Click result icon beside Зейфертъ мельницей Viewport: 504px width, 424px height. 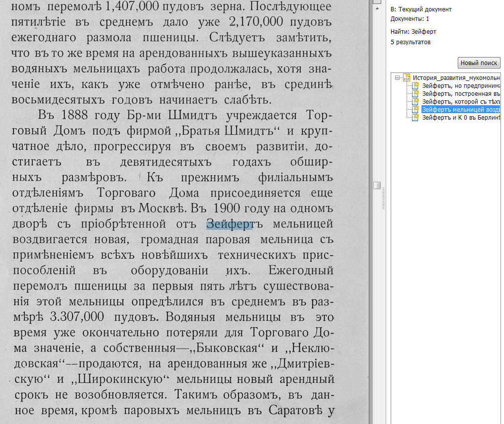[416, 109]
